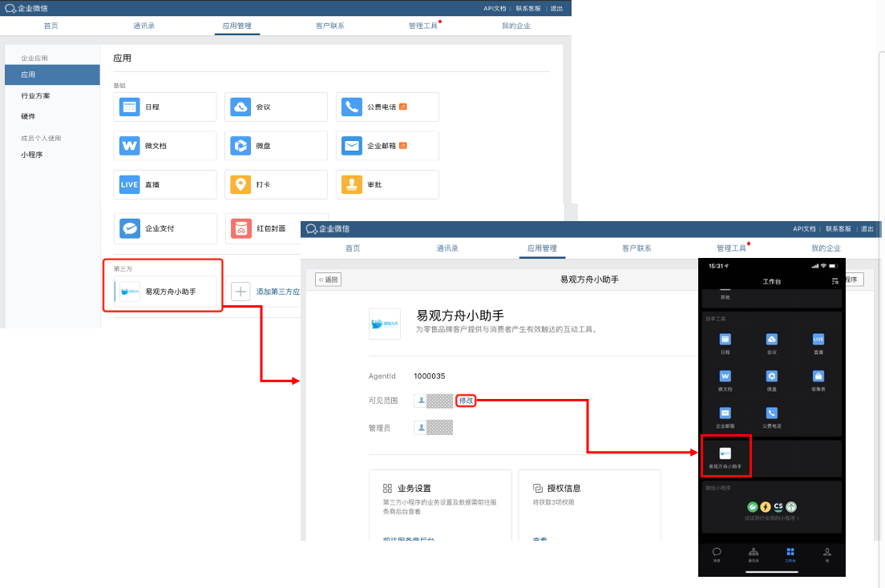Viewport: 885px width, 588px height.
Task: Open 公费电话 app in back window list
Action: (x=387, y=107)
